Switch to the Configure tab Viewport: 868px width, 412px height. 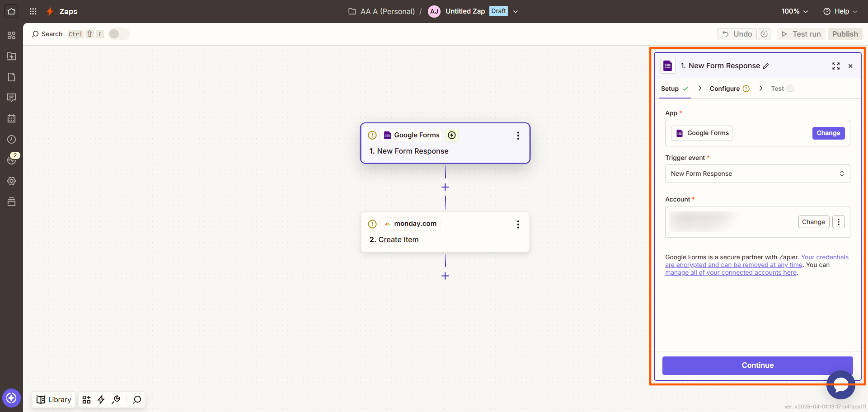(725, 89)
